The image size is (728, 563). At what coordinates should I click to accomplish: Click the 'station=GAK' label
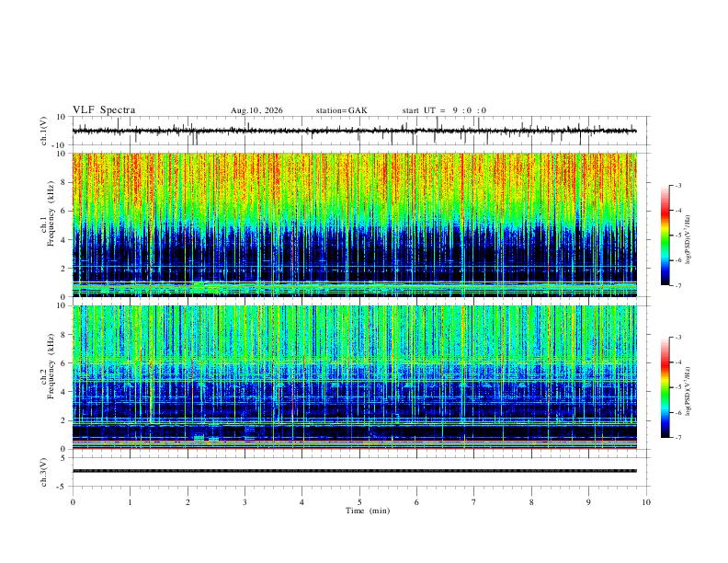tap(341, 110)
